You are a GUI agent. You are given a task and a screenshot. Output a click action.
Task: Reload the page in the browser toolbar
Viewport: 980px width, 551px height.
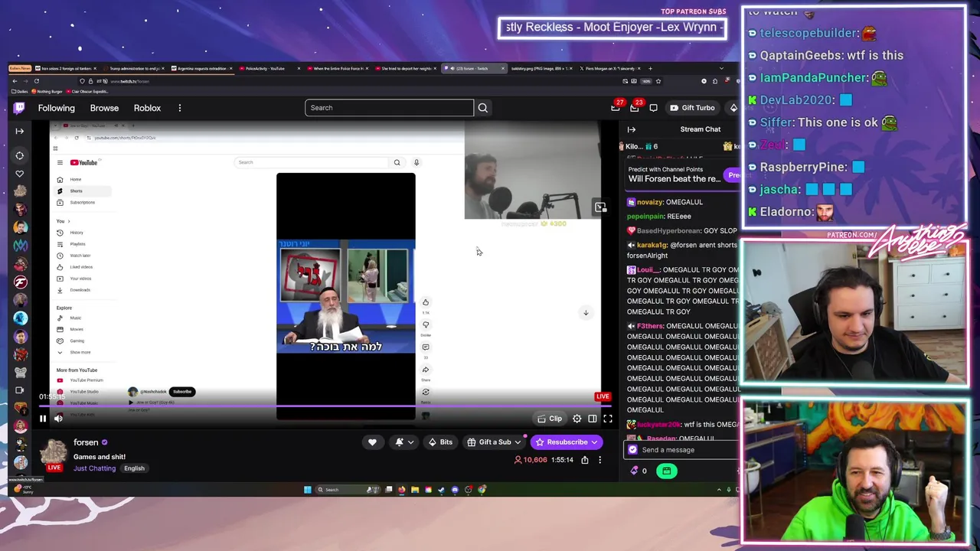click(36, 81)
